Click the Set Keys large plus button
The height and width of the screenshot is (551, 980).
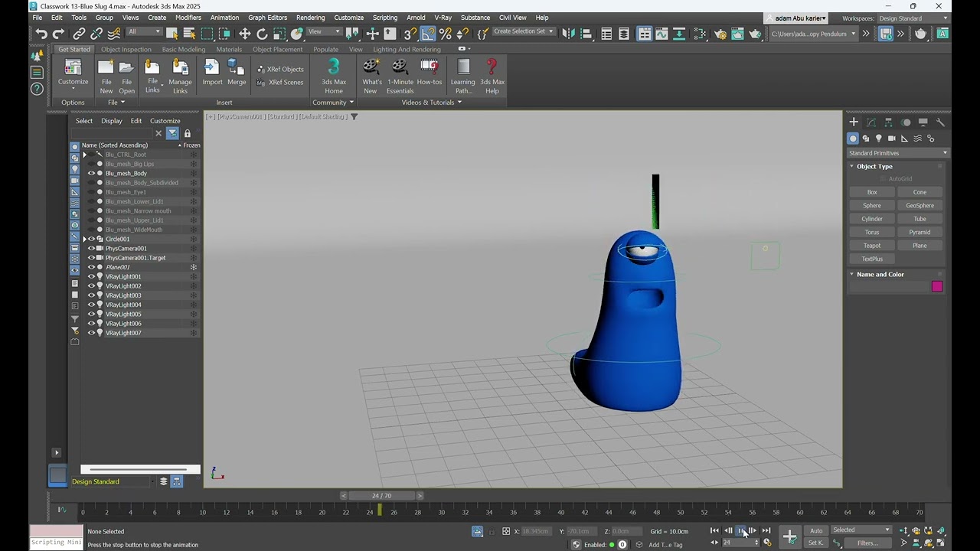(790, 536)
